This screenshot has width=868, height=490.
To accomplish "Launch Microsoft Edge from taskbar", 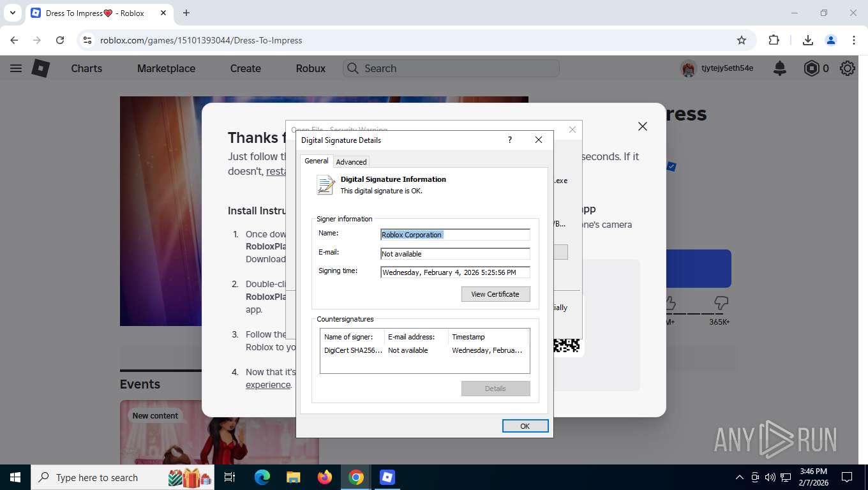I will (262, 477).
